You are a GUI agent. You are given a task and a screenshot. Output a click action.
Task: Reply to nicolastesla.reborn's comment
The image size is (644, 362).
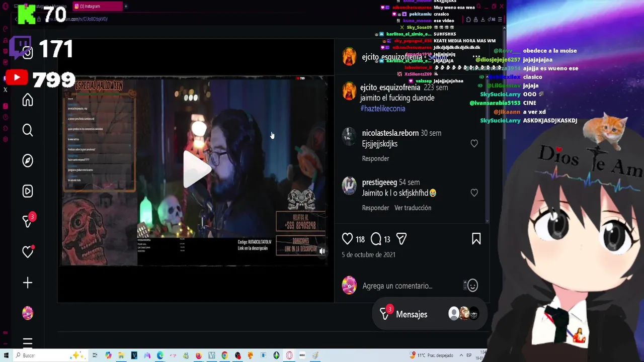375,158
